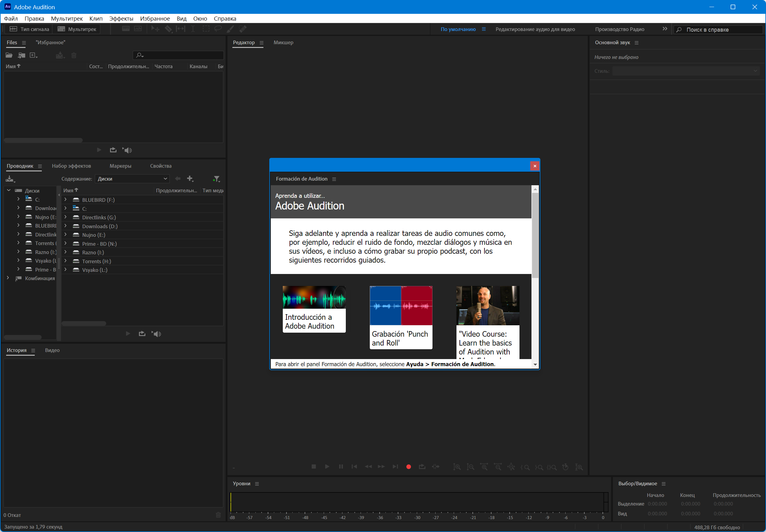The width and height of the screenshot is (766, 532).
Task: Click the Import File icon in Files panel
Action: pos(22,55)
